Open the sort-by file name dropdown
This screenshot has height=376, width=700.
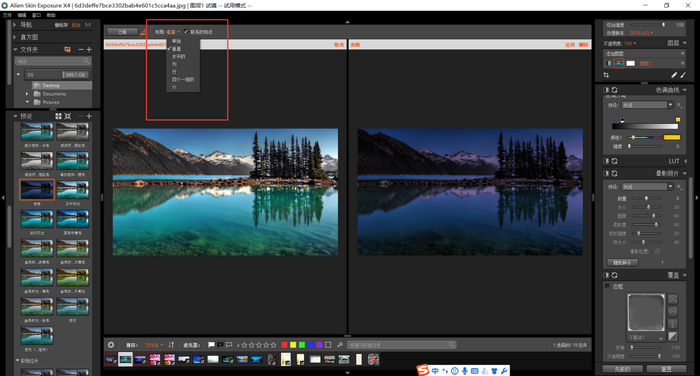(154, 345)
